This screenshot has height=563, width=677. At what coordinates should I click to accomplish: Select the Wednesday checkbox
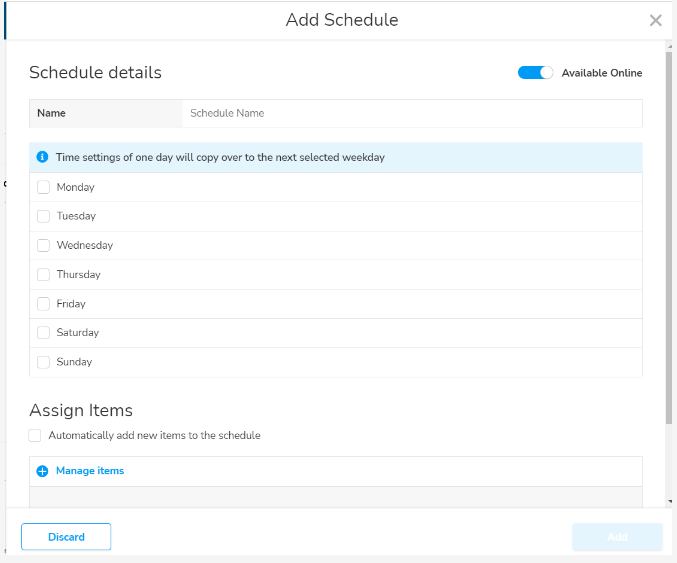[x=43, y=245]
